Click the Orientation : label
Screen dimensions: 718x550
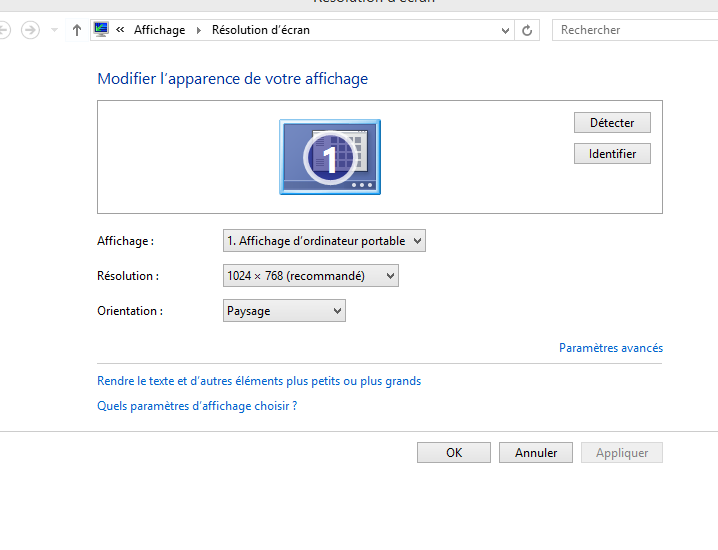(130, 311)
